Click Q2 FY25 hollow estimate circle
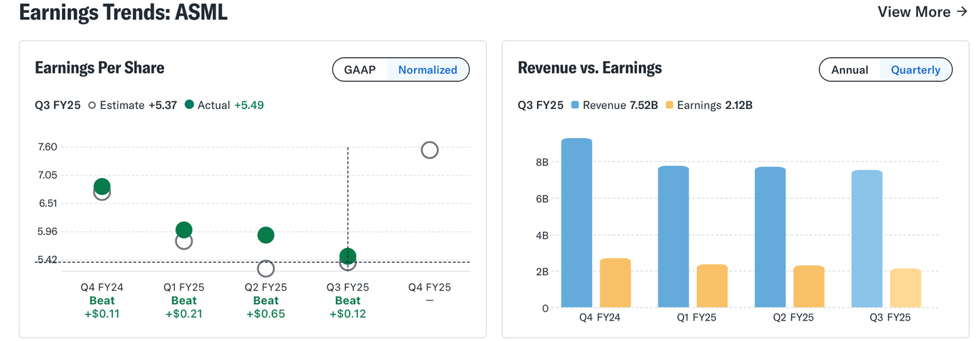This screenshot has height=341, width=980. 266,268
